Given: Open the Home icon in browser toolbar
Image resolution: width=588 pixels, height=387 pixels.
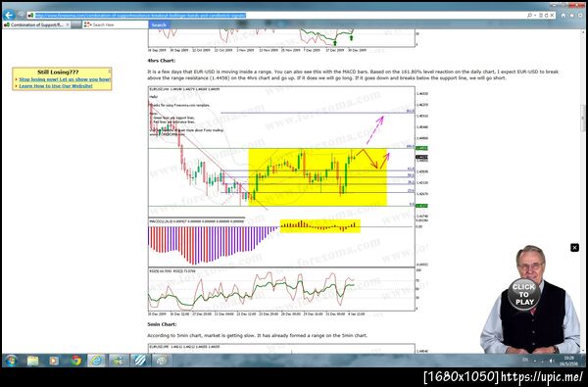Looking at the screenshot, I should coord(563,16).
